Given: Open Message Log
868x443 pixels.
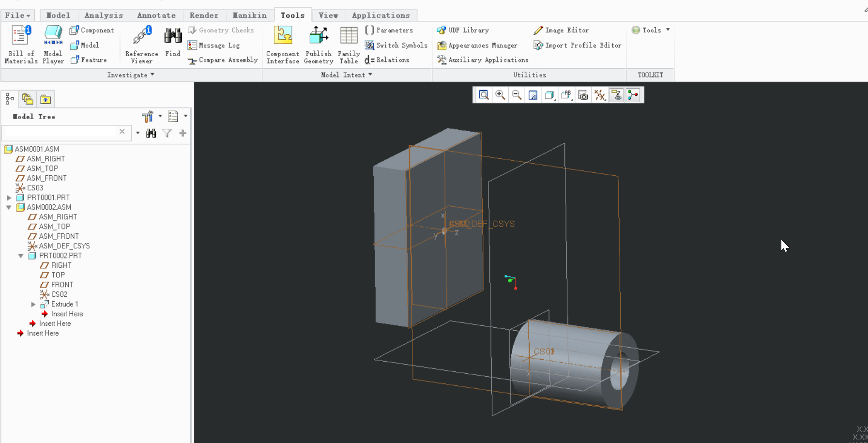Looking at the screenshot, I should click(213, 46).
